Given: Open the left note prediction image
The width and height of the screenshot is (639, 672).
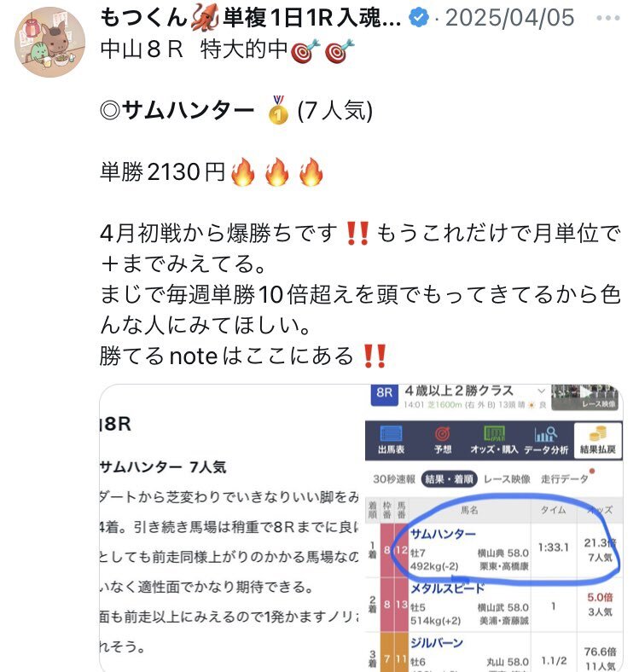Looking at the screenshot, I should click(231, 528).
